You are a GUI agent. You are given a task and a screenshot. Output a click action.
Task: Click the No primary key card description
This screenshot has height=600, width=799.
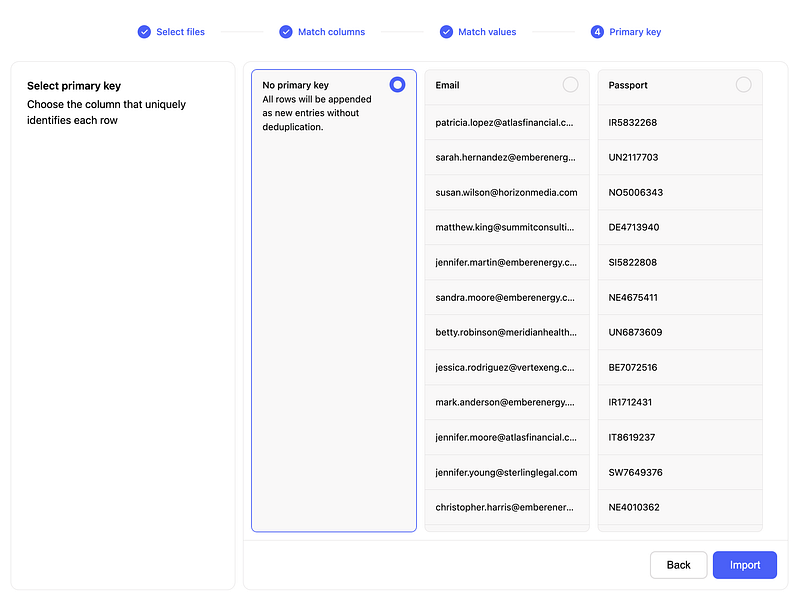pyautogui.click(x=316, y=113)
